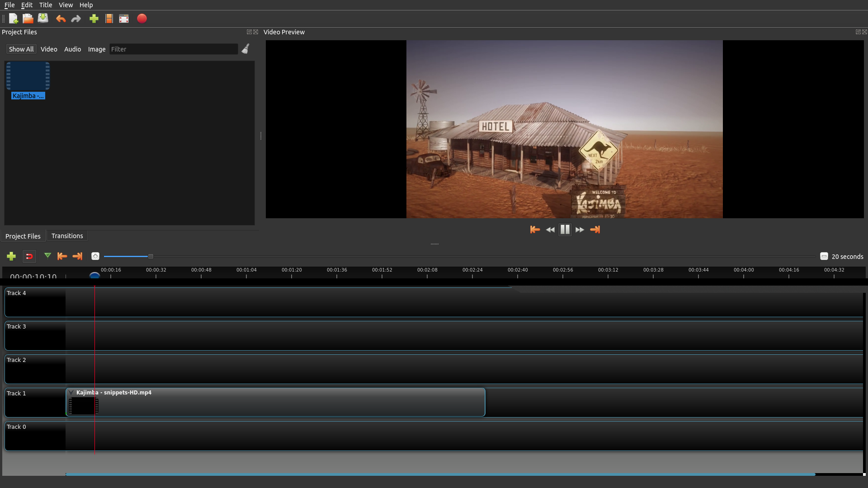Add a track with timeline green plus
868x488 pixels.
[x=11, y=257]
